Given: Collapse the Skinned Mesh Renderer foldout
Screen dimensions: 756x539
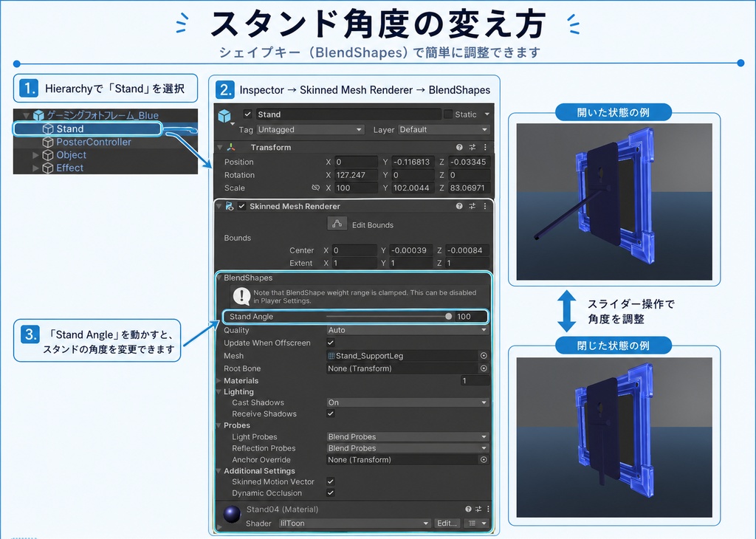Looking at the screenshot, I should click(x=219, y=206).
